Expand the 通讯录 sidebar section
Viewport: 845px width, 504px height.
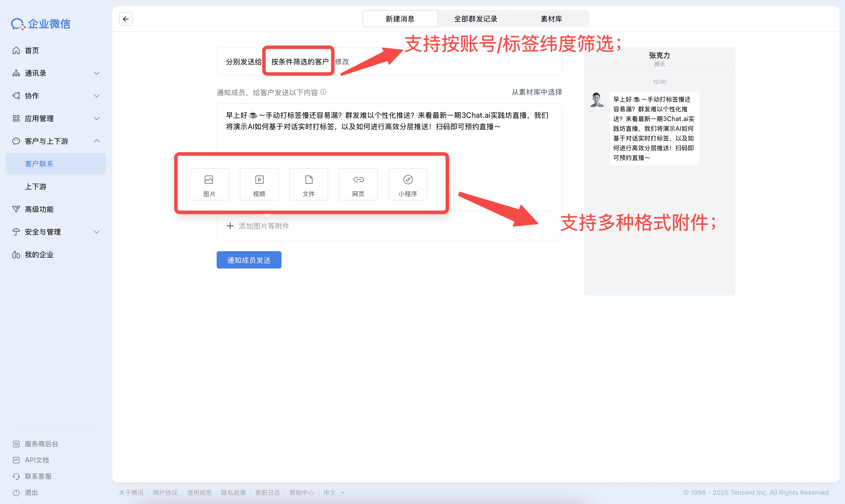[x=96, y=73]
